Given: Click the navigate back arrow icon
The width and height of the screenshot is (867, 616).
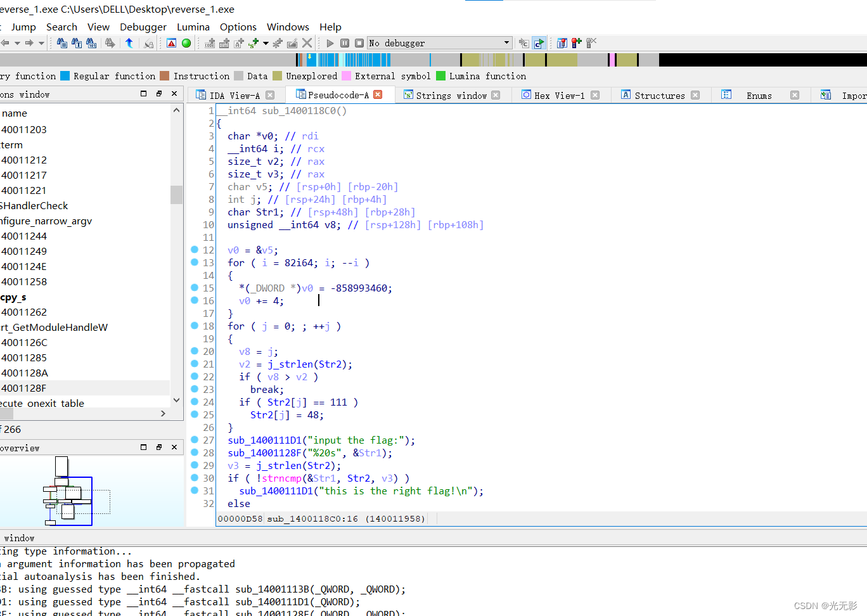Looking at the screenshot, I should coord(6,42).
